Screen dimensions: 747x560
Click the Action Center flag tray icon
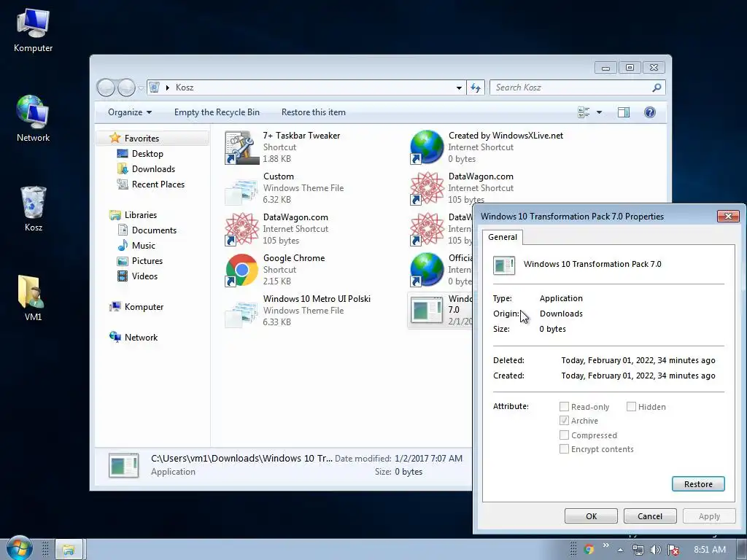pyautogui.click(x=673, y=550)
